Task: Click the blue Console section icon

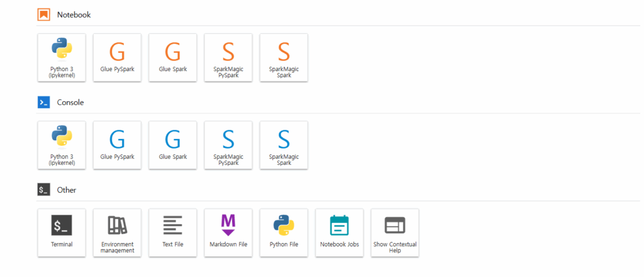Action: pyautogui.click(x=43, y=102)
